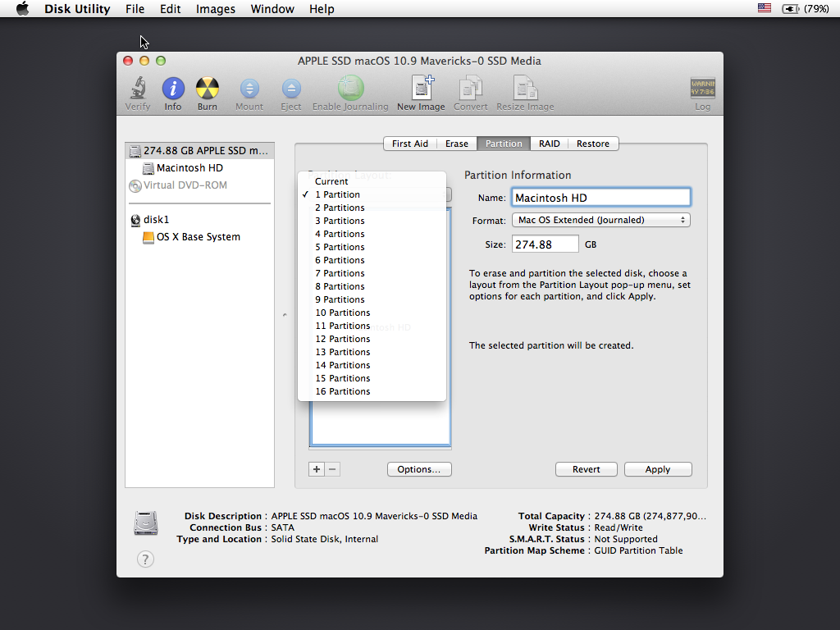This screenshot has width=840, height=630.
Task: Add a partition with plus button
Action: [x=317, y=469]
